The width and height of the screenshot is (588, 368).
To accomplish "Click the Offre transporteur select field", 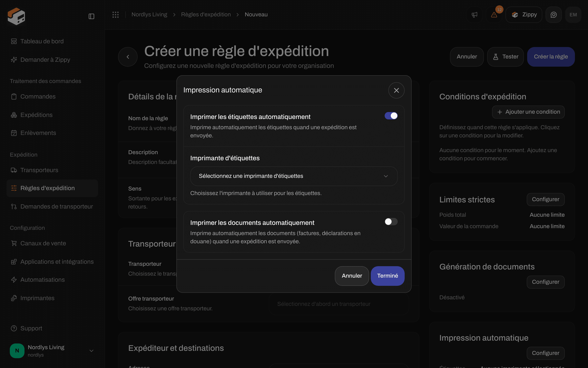I will point(339,304).
